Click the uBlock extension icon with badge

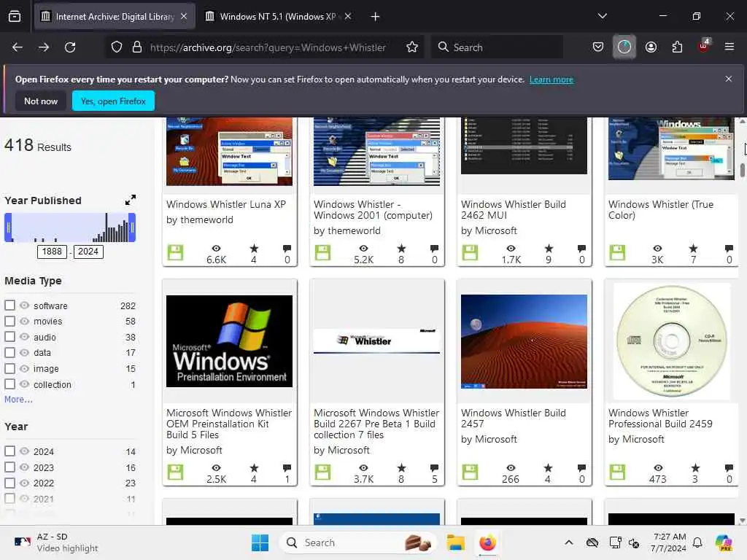[703, 46]
